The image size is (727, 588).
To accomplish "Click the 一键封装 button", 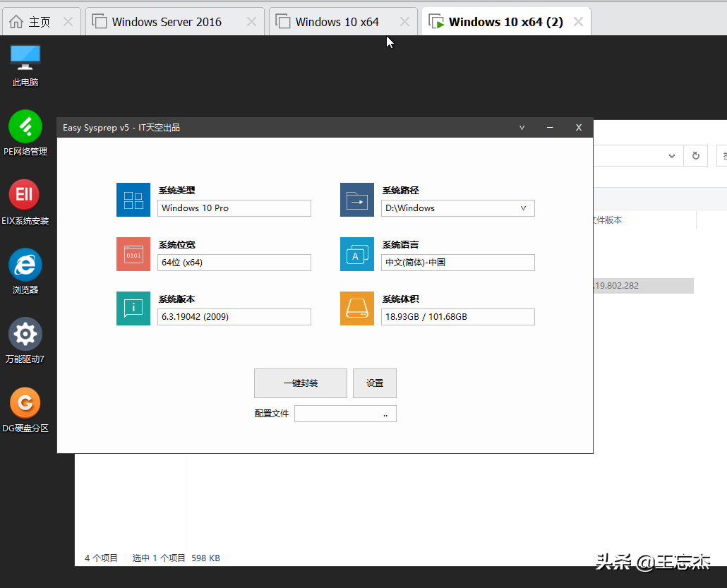I will click(301, 383).
